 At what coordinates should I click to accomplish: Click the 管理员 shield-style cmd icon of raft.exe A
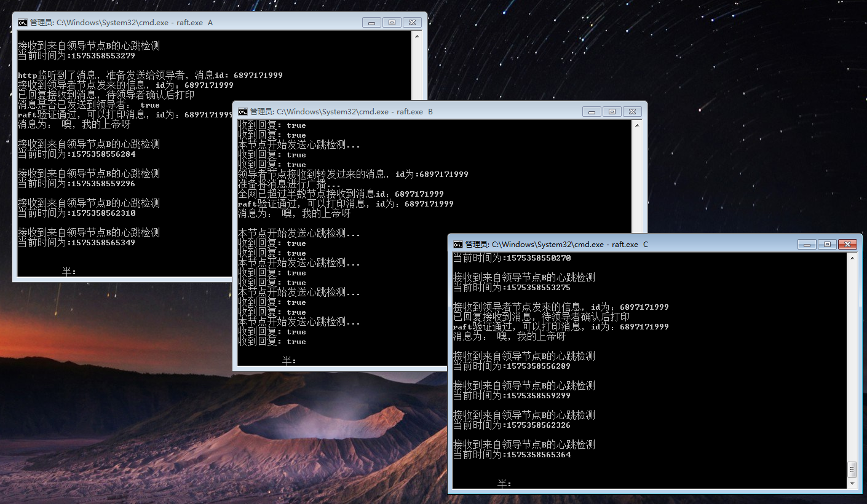[22, 22]
